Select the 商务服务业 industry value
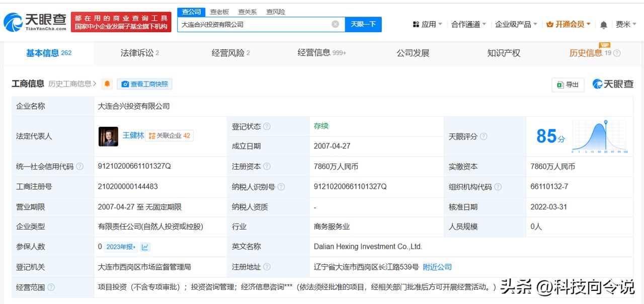 pos(332,226)
